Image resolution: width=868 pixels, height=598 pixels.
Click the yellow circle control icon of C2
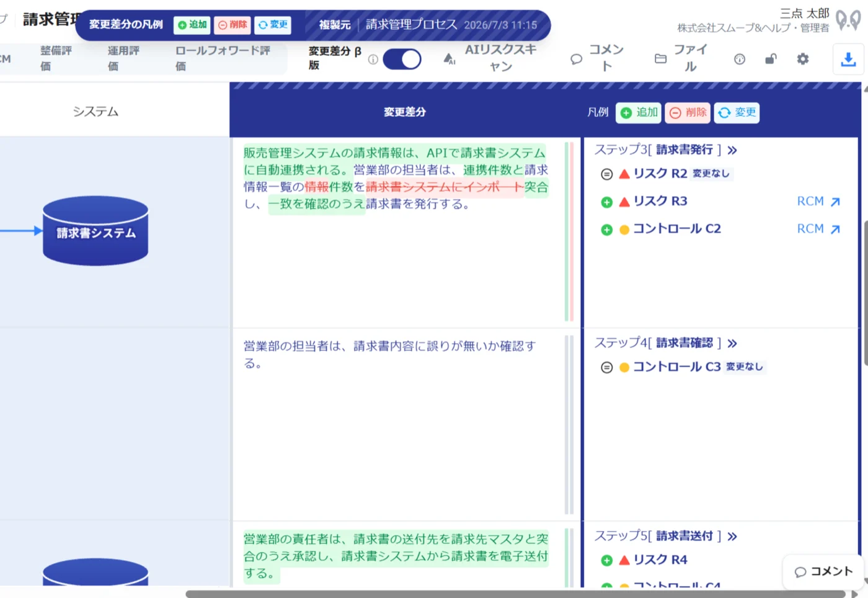(x=624, y=230)
